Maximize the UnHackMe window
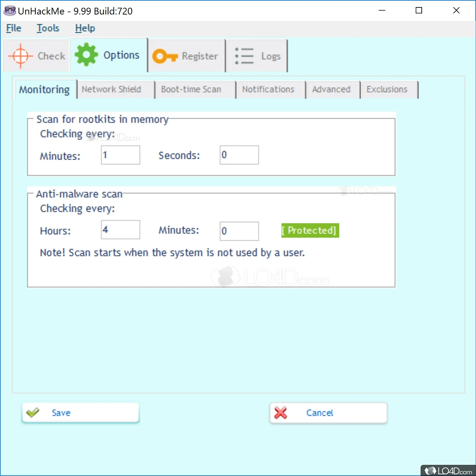Screen dimensions: 476x476 419,10
